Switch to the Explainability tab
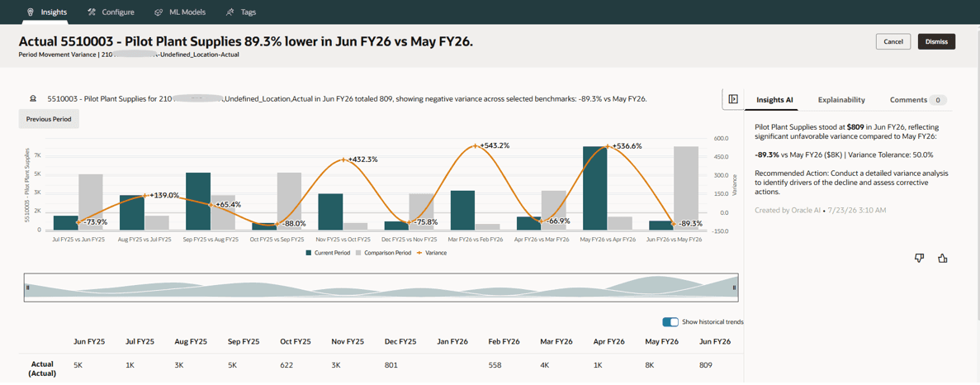 pyautogui.click(x=841, y=99)
